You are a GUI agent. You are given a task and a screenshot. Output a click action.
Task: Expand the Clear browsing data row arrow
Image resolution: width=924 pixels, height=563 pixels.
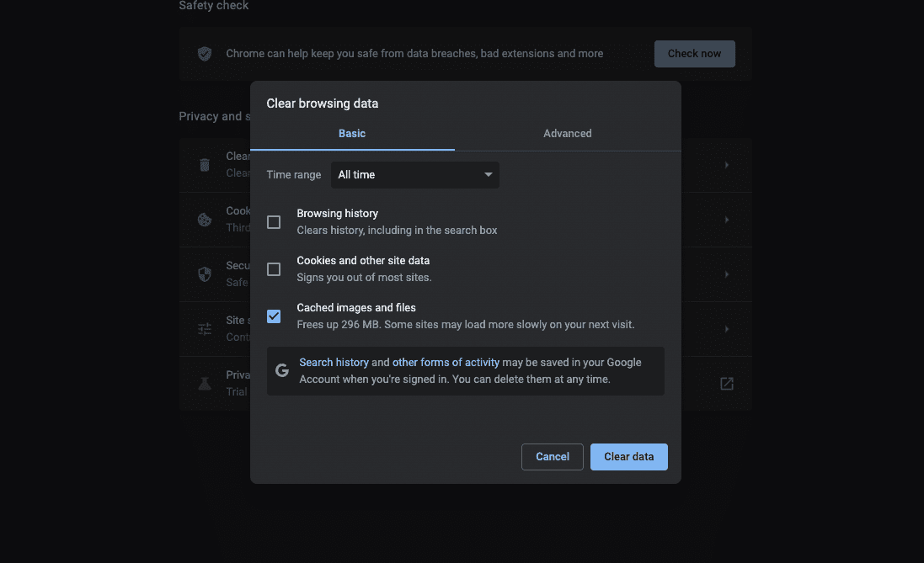[x=727, y=165]
